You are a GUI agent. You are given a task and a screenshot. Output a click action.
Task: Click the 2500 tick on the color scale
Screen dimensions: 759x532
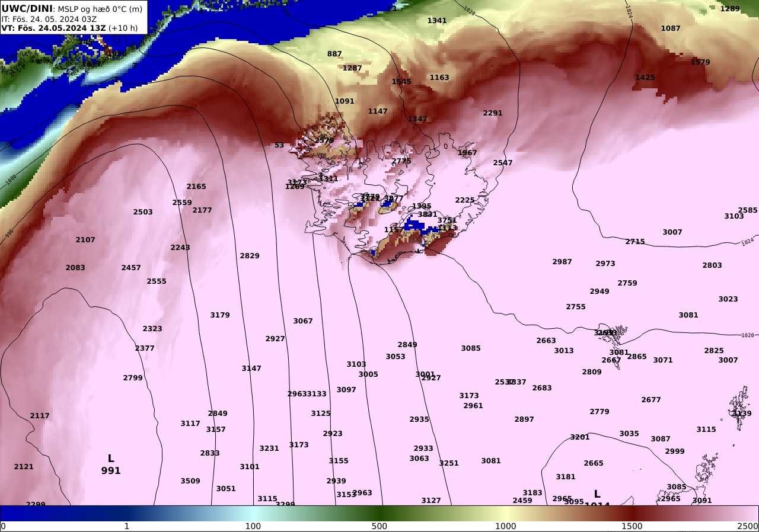(x=748, y=526)
